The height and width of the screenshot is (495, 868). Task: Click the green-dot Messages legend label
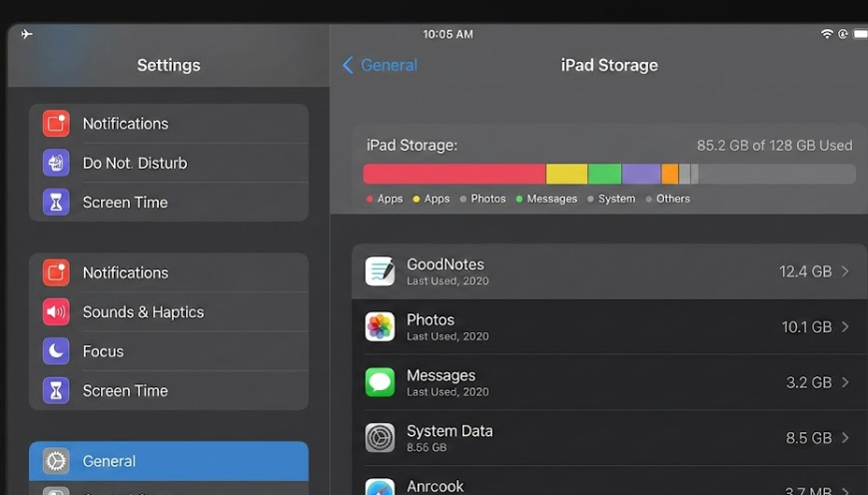coord(552,199)
